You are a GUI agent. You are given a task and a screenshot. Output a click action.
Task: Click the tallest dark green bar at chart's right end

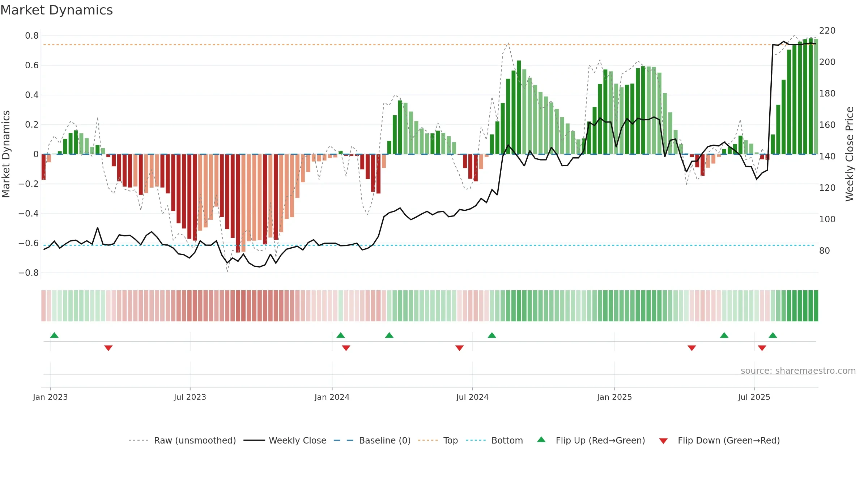(810, 96)
